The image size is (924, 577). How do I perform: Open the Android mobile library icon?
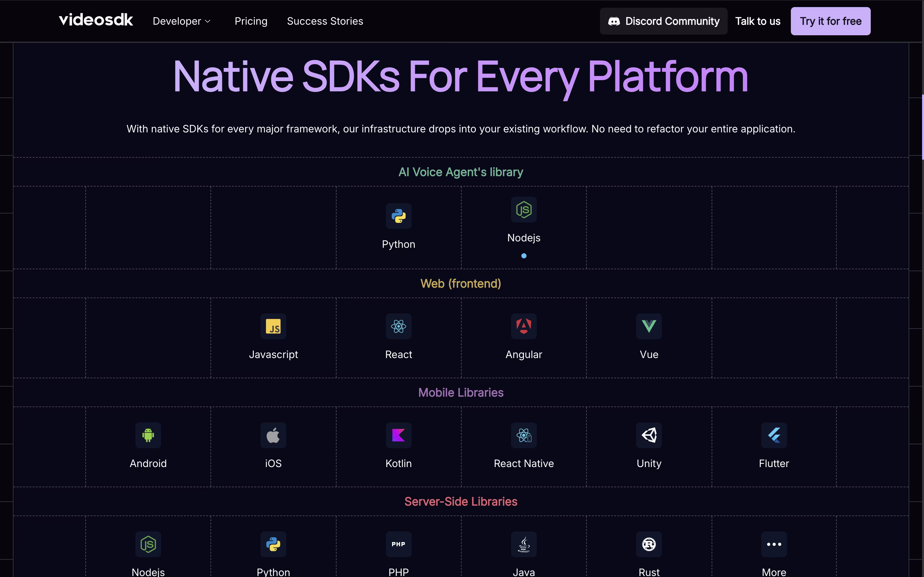point(148,435)
